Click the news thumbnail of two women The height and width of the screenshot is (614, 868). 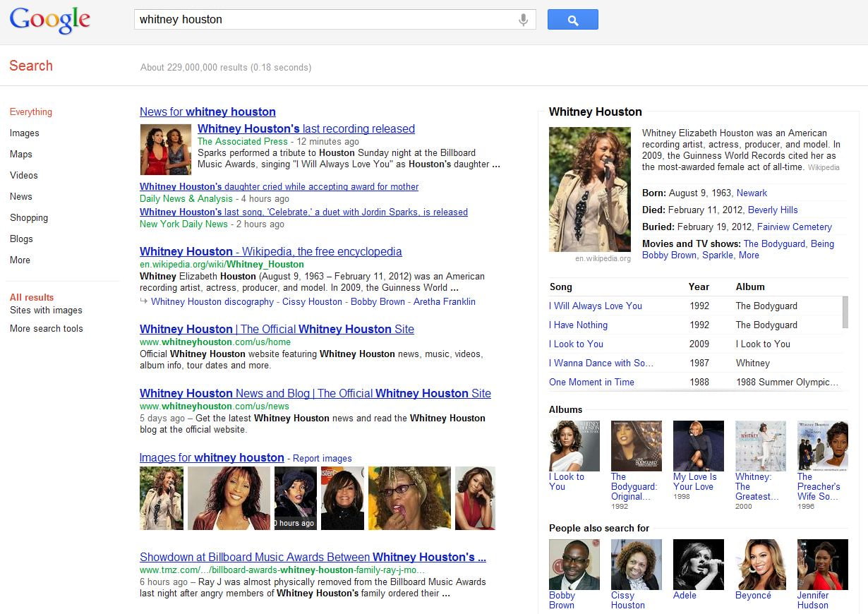click(x=166, y=150)
